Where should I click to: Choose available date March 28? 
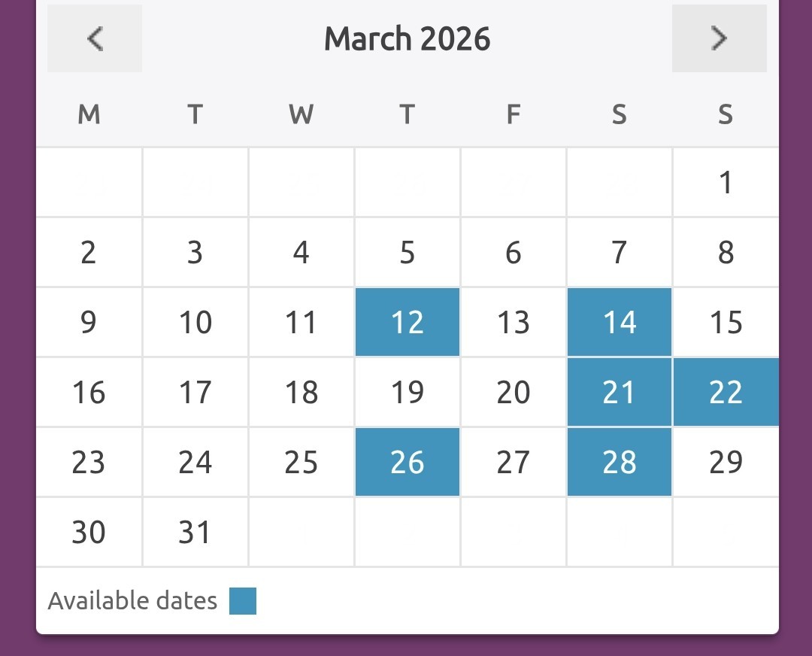(x=620, y=462)
